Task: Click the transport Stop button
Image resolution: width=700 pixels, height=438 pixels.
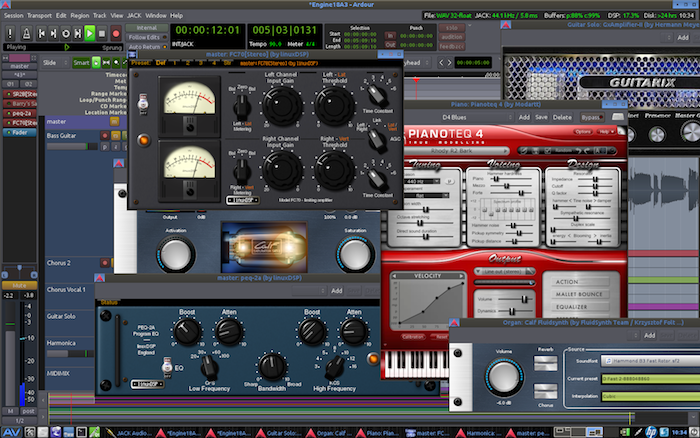Action: (102, 33)
